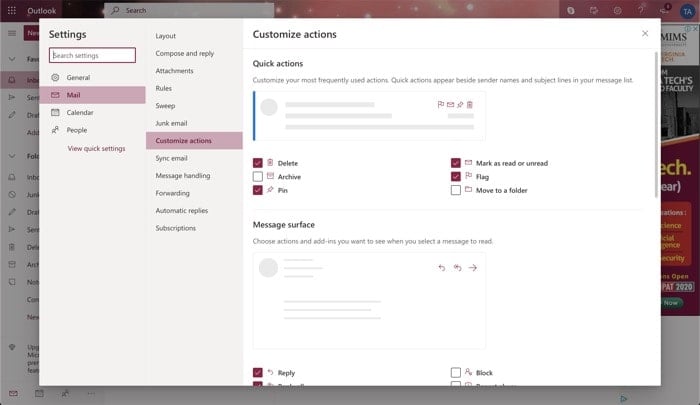This screenshot has height=405, width=700.
Task: Click the Search settings input field
Action: (92, 55)
